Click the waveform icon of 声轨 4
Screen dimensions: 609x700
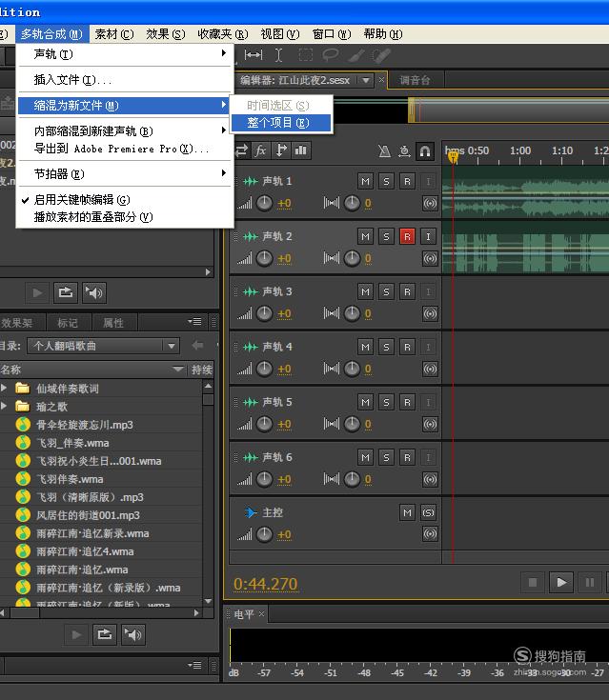pyautogui.click(x=251, y=347)
